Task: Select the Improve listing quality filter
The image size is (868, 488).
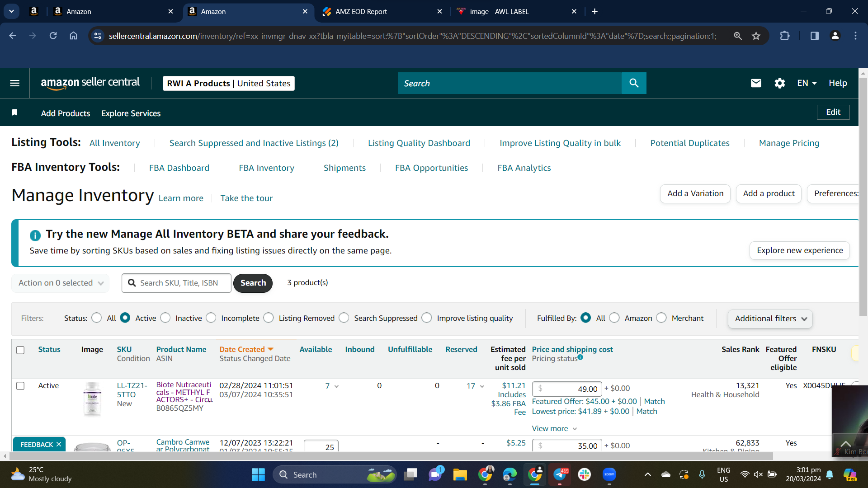Action: tap(427, 318)
